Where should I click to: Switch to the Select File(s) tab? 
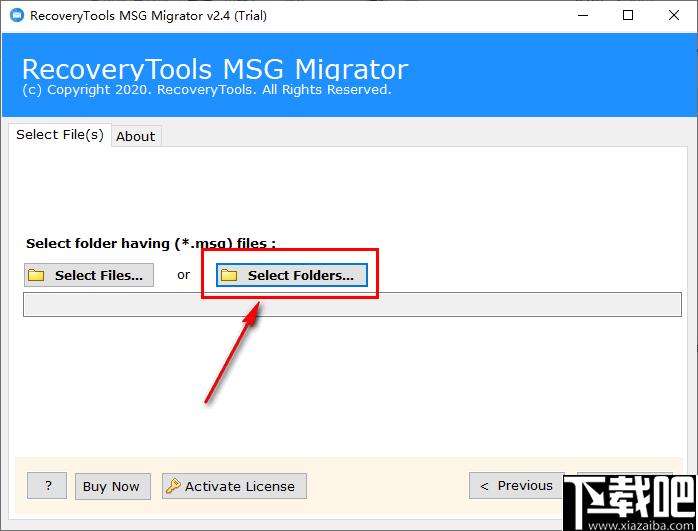point(60,134)
